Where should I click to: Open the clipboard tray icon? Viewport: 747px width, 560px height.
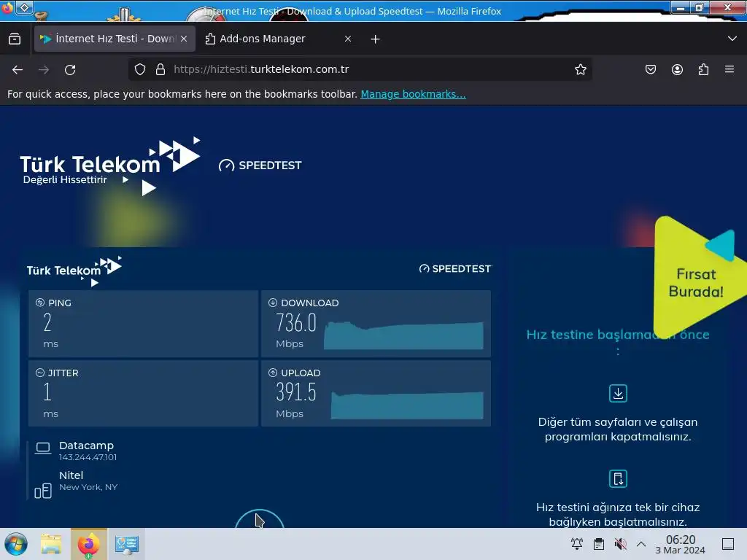[599, 544]
